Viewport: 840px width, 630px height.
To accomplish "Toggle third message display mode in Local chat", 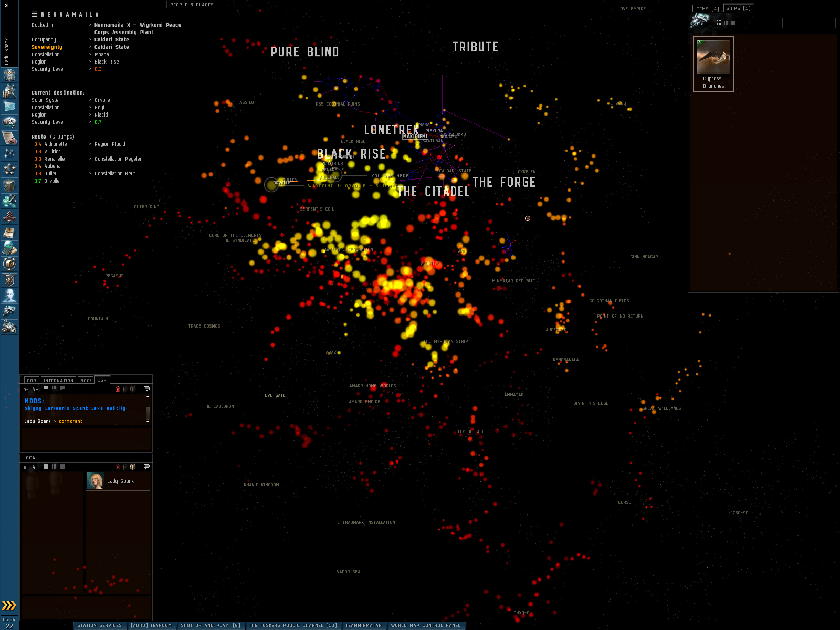I will click(62, 467).
